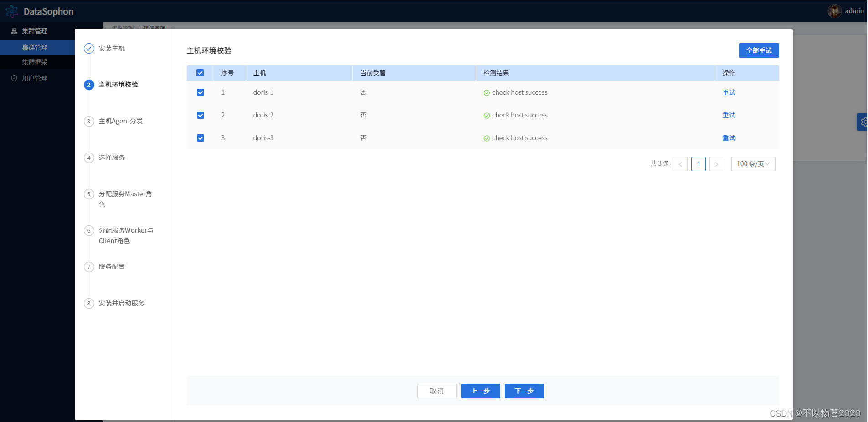Go back with 上一步 button

tap(481, 391)
